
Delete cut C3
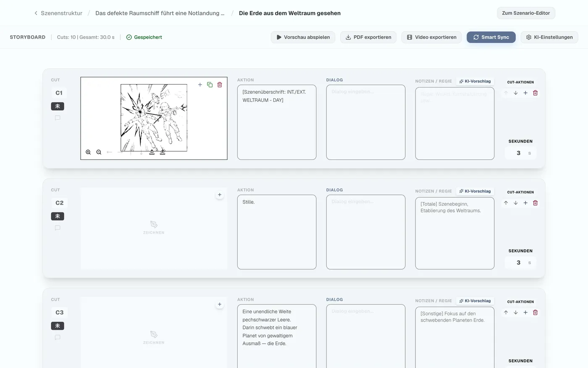[x=535, y=312]
